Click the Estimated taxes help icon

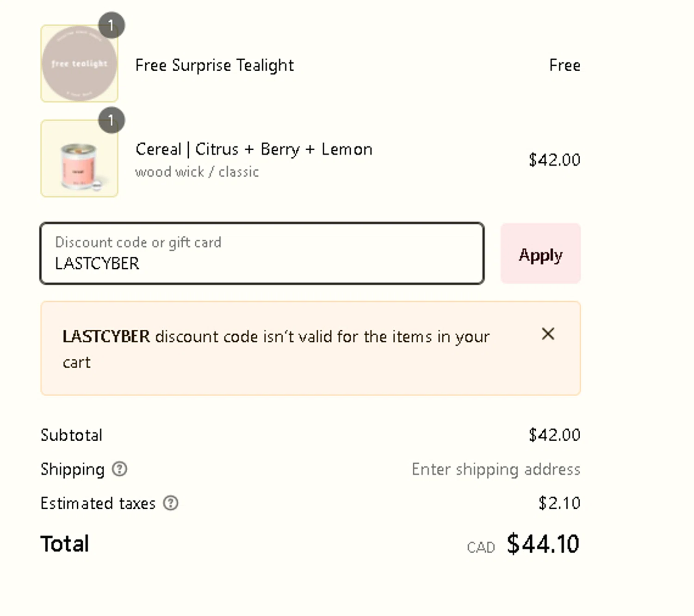pos(171,503)
